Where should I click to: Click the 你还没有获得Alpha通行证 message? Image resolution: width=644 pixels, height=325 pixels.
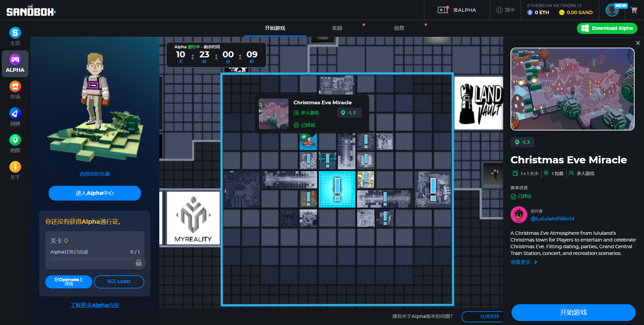point(84,222)
